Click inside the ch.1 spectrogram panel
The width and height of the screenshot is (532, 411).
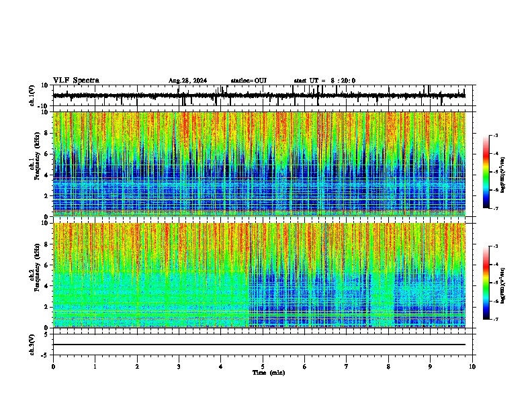tap(259, 164)
